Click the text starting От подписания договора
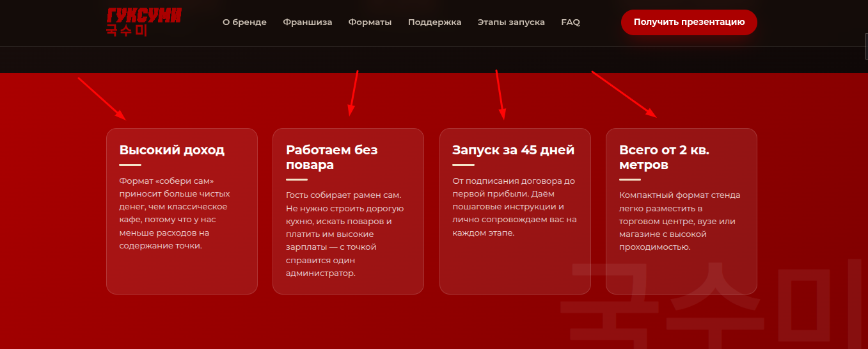Viewport: 868px width, 349px height. (x=514, y=207)
